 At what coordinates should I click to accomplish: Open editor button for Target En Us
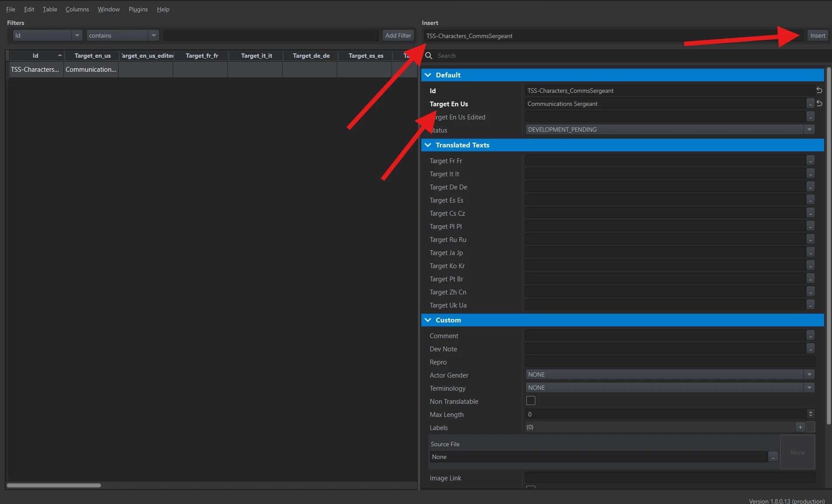(x=811, y=104)
